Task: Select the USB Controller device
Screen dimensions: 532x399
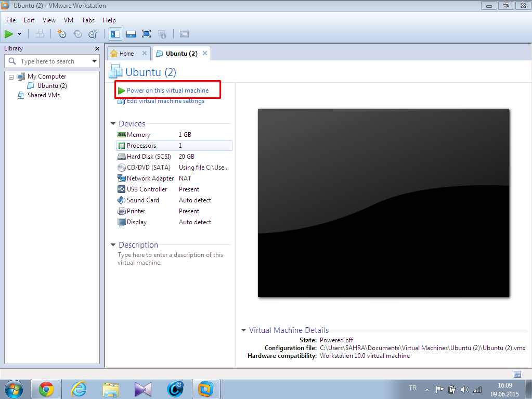Action: click(174, 189)
